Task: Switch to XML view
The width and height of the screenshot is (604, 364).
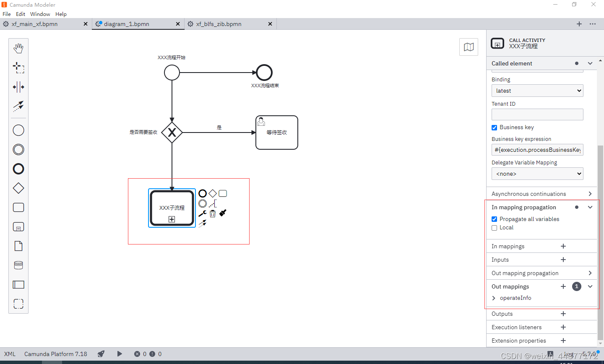Action: point(10,354)
